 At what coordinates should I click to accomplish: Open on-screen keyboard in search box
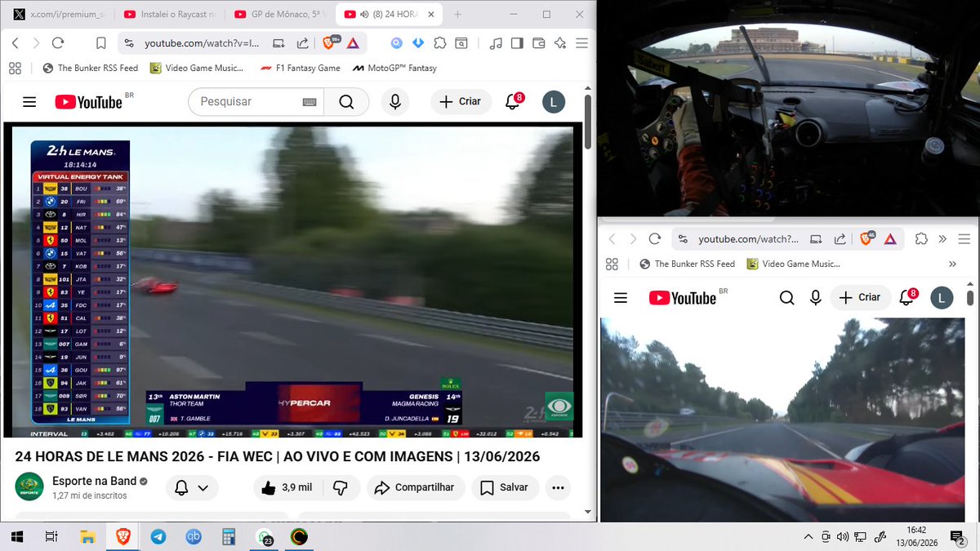(x=310, y=102)
